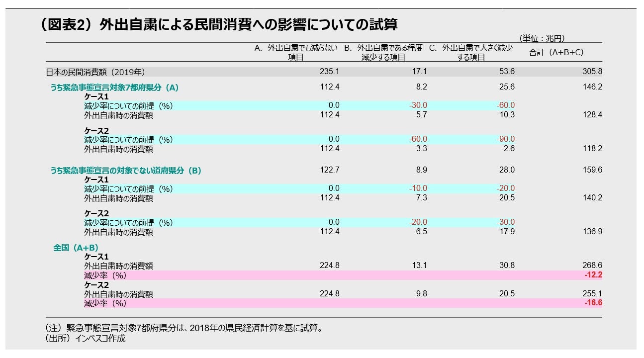
Task: Select the total 159.6
Action: 593,170
